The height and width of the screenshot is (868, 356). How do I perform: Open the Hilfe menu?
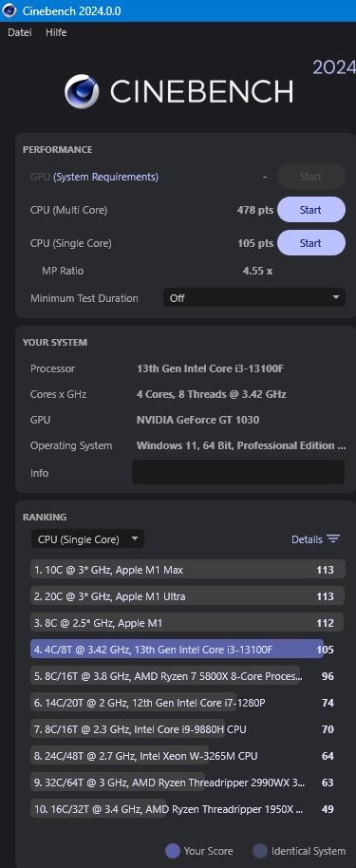click(x=56, y=32)
